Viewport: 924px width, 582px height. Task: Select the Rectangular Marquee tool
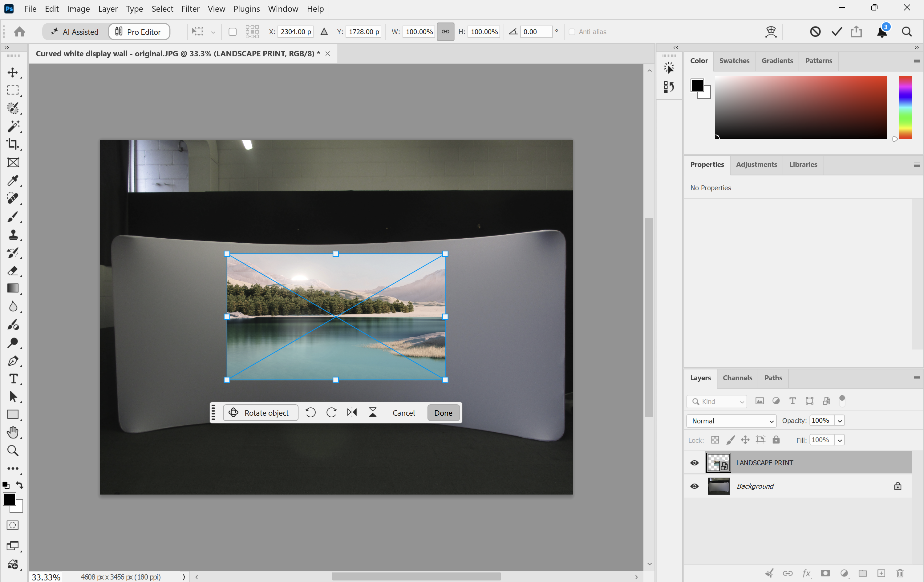click(13, 90)
